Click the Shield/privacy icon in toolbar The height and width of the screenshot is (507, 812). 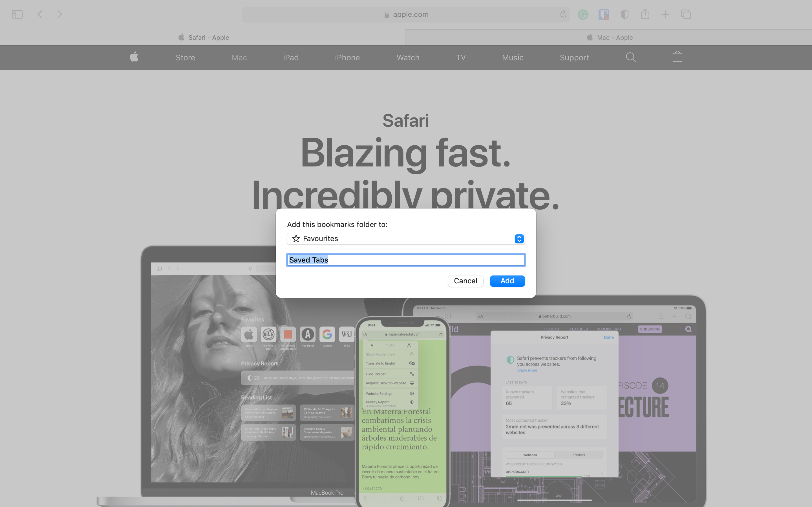pyautogui.click(x=624, y=15)
